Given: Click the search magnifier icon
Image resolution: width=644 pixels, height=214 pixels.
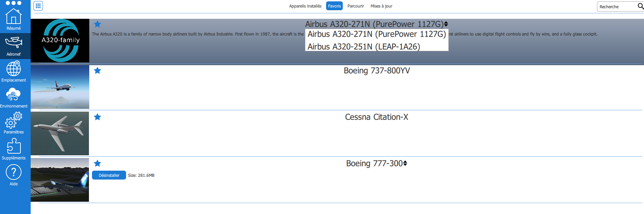Looking at the screenshot, I should click(x=641, y=6).
